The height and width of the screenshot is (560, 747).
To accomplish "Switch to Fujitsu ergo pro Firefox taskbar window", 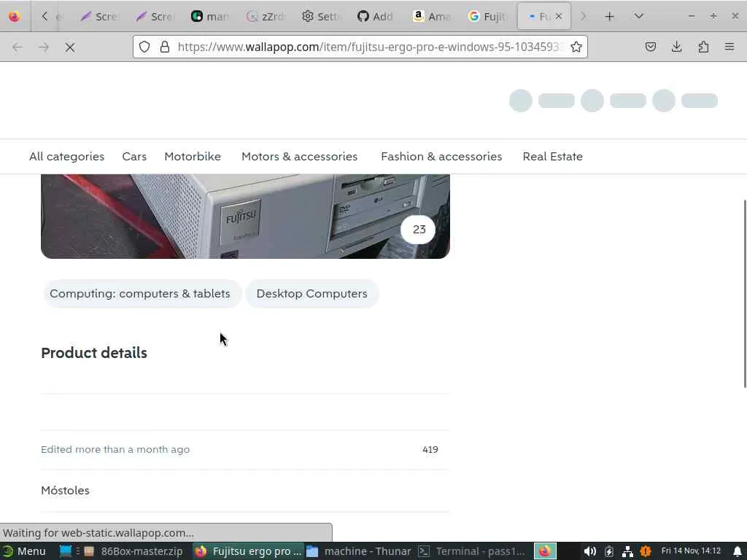I will 248,551.
